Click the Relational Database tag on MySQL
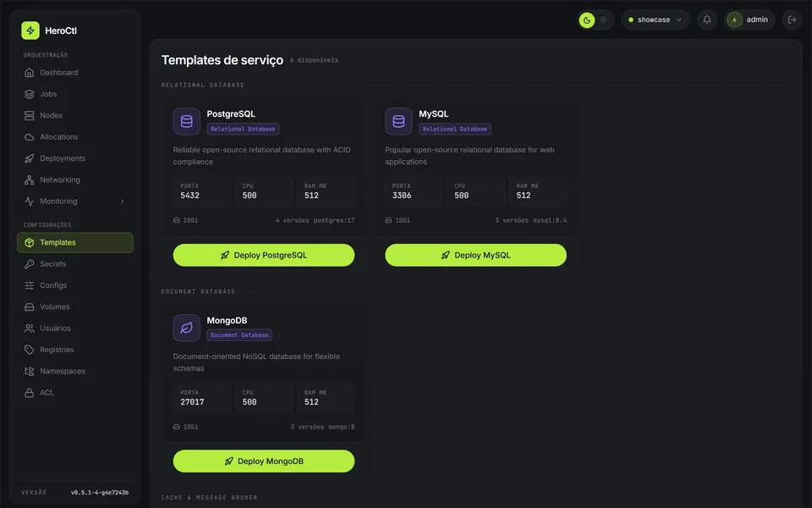The height and width of the screenshot is (508, 812). click(x=455, y=129)
